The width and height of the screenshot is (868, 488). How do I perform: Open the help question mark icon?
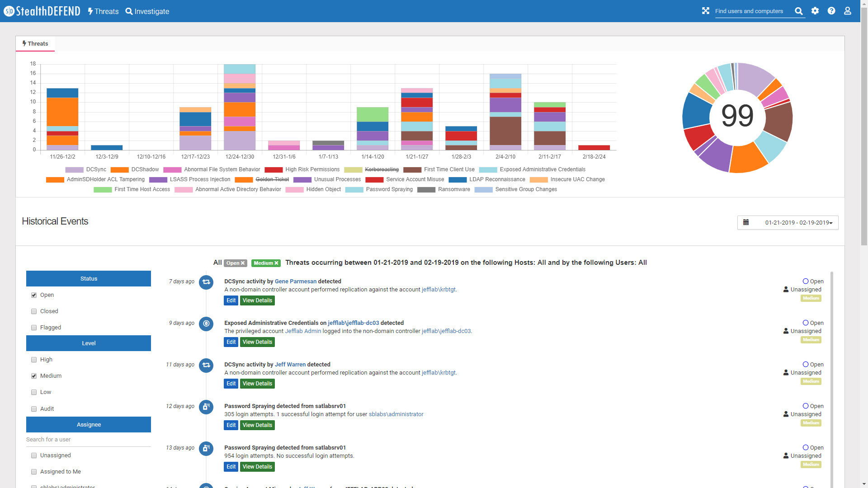pos(831,11)
